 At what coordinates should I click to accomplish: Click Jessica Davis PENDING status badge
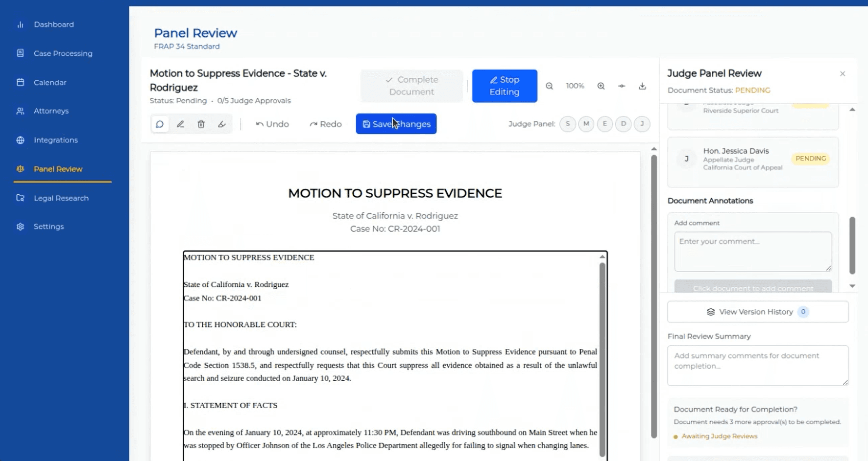pyautogui.click(x=811, y=159)
